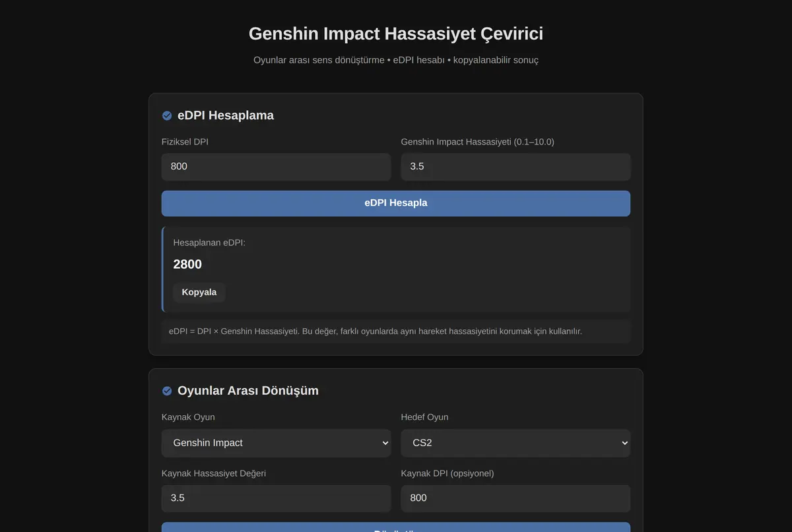
Task: Click the check icon beside eDPI Hesaplama
Action: 167,116
